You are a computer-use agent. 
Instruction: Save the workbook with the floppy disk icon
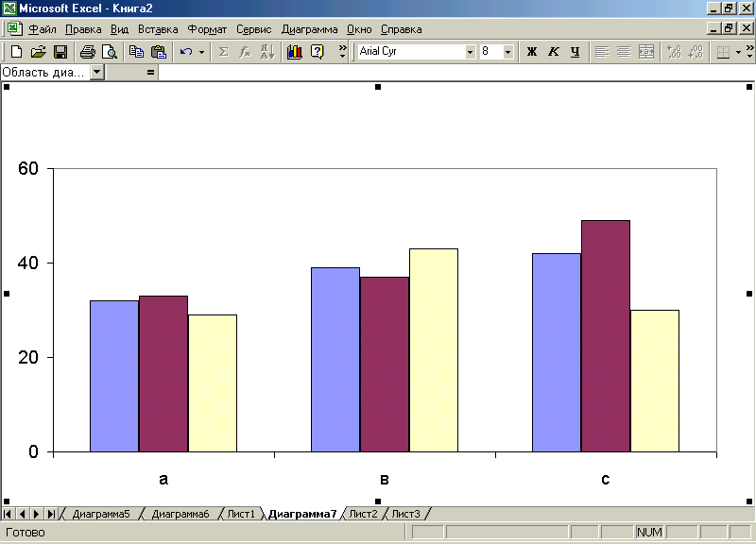click(60, 52)
